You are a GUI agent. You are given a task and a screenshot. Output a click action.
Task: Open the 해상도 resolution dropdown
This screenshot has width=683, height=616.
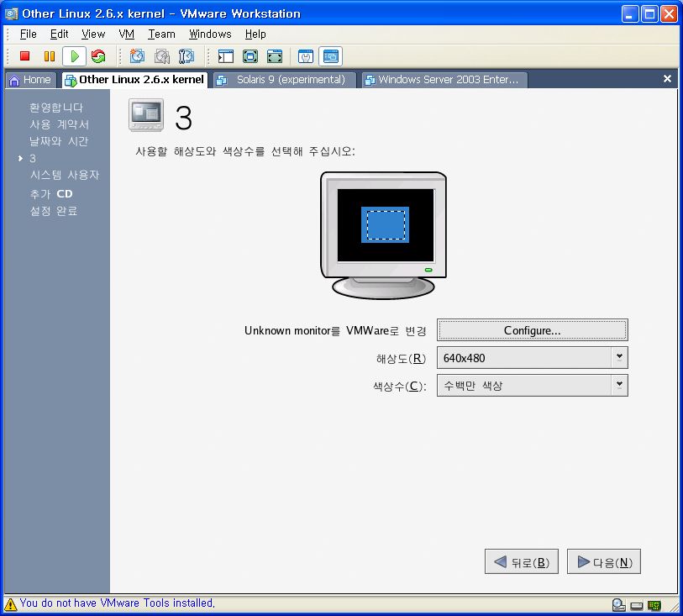[x=619, y=357]
